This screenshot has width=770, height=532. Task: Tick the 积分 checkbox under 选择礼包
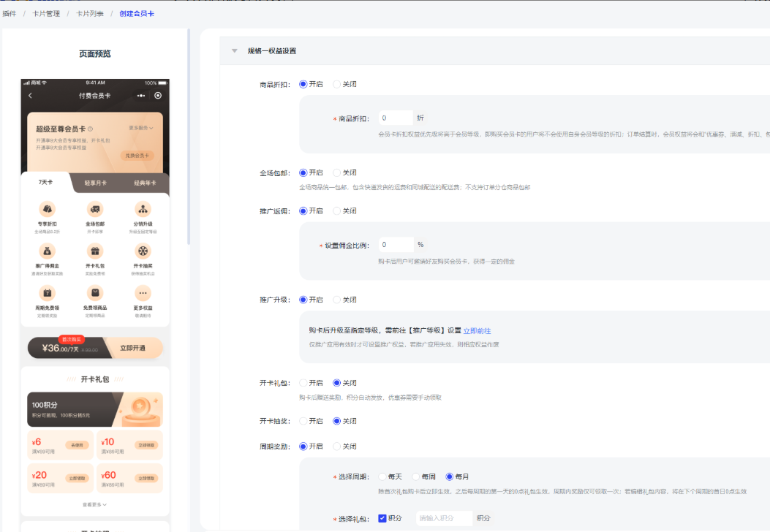click(x=382, y=518)
